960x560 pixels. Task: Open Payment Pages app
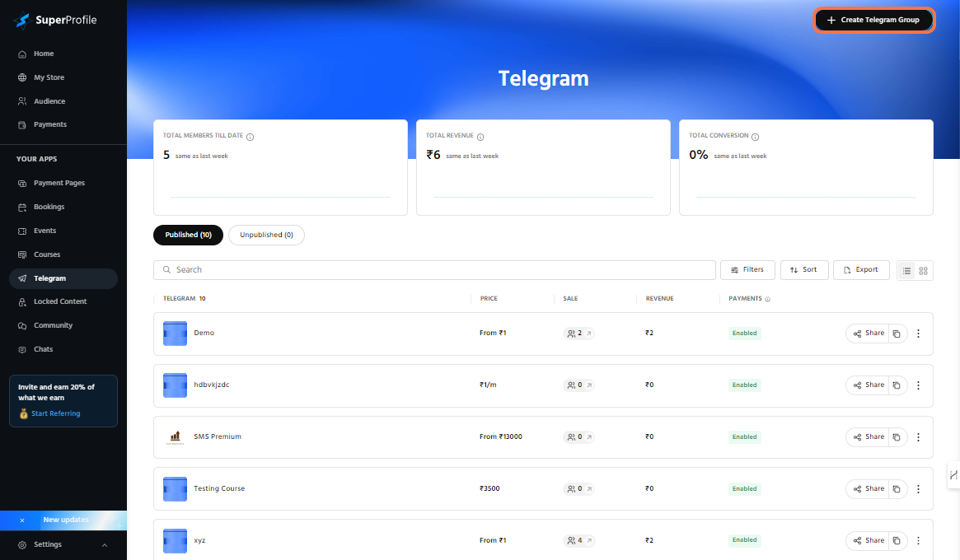point(59,183)
